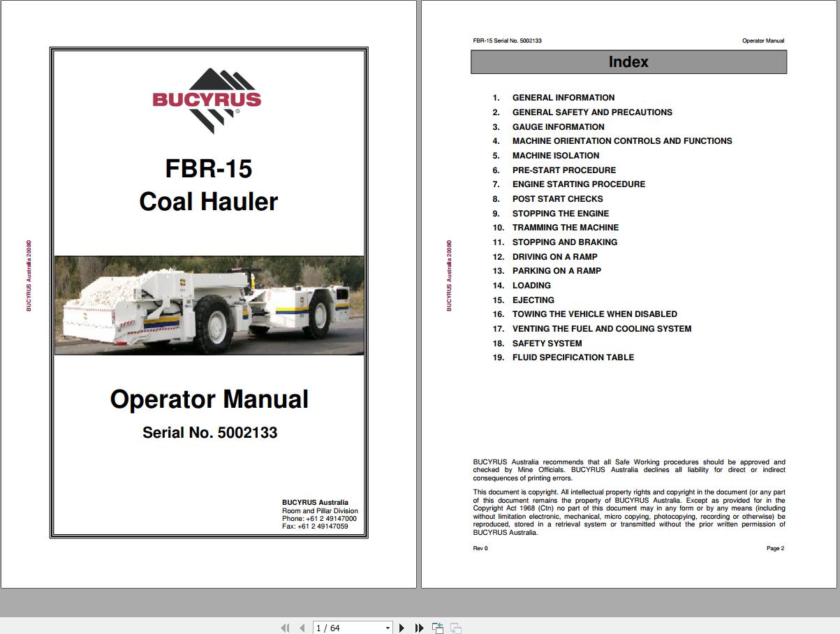This screenshot has height=634, width=840.
Task: Click index entry POST START CHECKS
Action: 558,199
